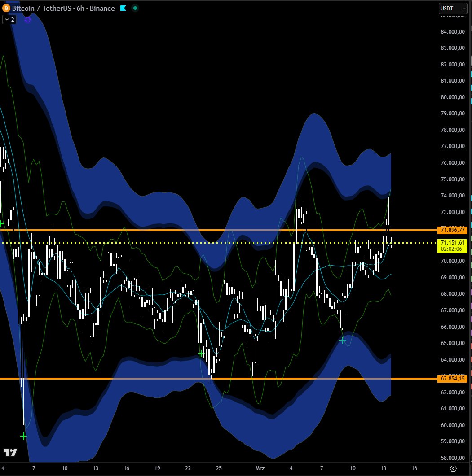Click the 77.000,00 price axis label
The height and width of the screenshot is (476, 472).
click(453, 146)
